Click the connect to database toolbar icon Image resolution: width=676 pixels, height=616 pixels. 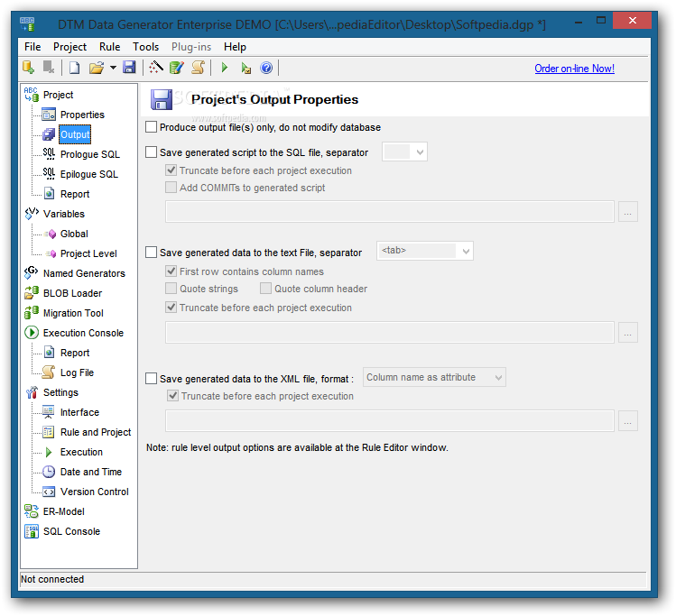[29, 68]
